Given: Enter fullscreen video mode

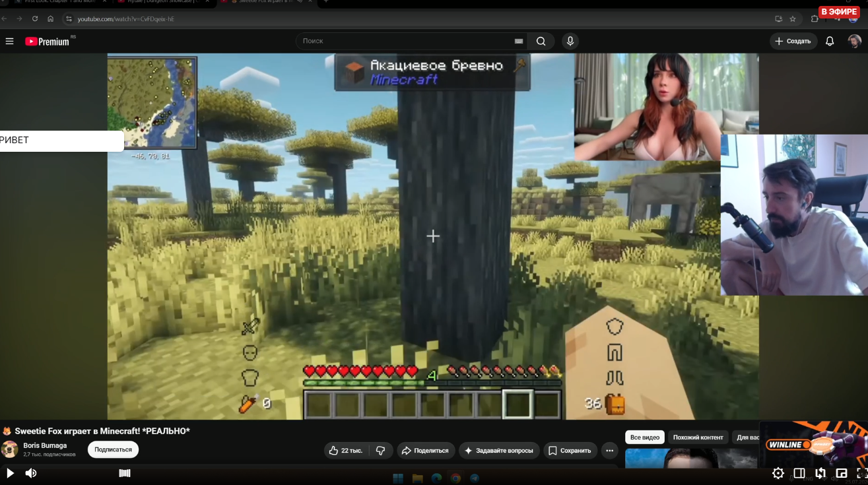Looking at the screenshot, I should click(861, 473).
